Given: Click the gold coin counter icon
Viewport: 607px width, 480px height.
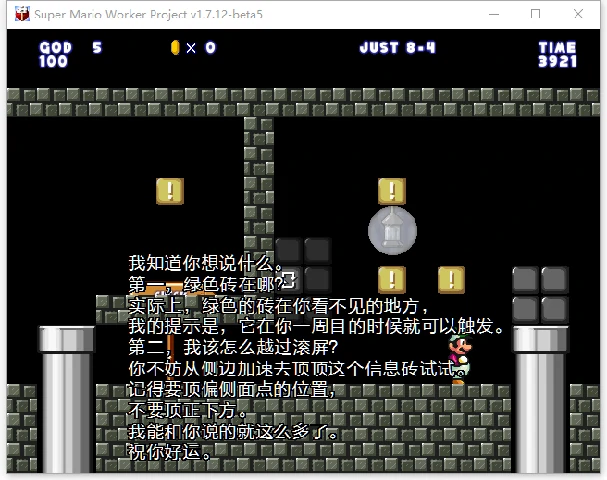Looking at the screenshot, I should [x=175, y=48].
